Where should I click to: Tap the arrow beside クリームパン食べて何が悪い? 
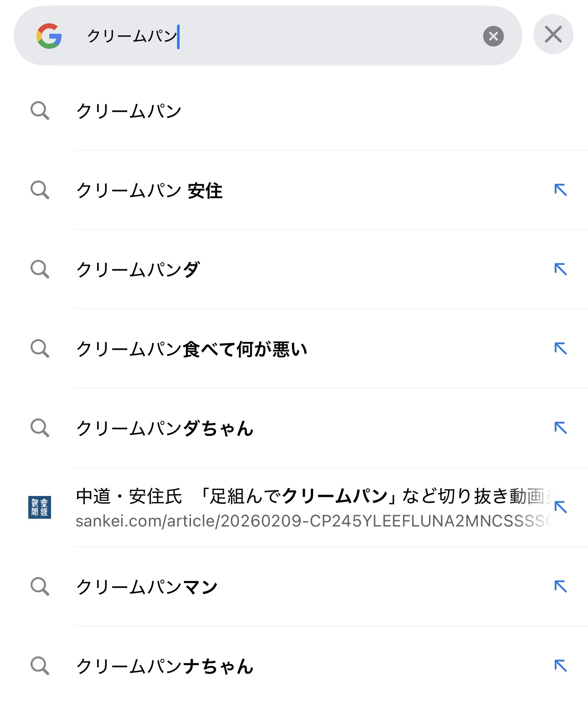coord(560,348)
